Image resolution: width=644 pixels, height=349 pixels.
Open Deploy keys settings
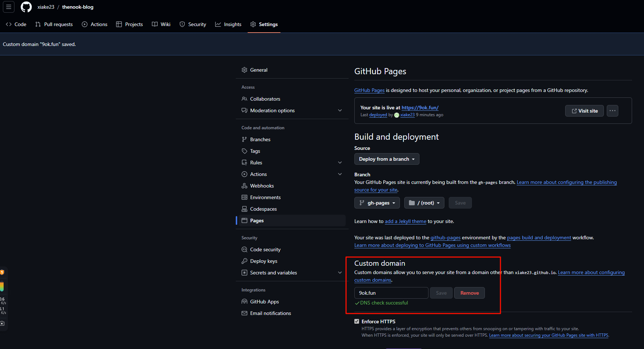pyautogui.click(x=292, y=261)
